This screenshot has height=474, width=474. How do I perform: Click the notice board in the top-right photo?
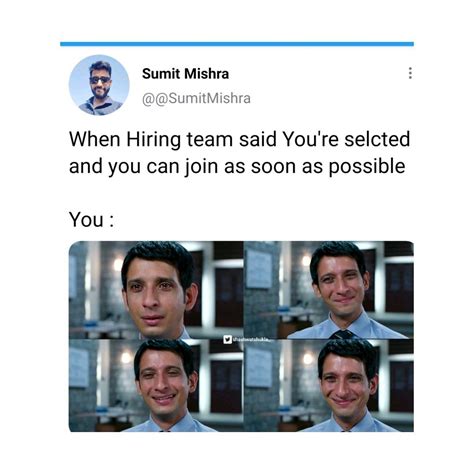pyautogui.click(x=260, y=269)
